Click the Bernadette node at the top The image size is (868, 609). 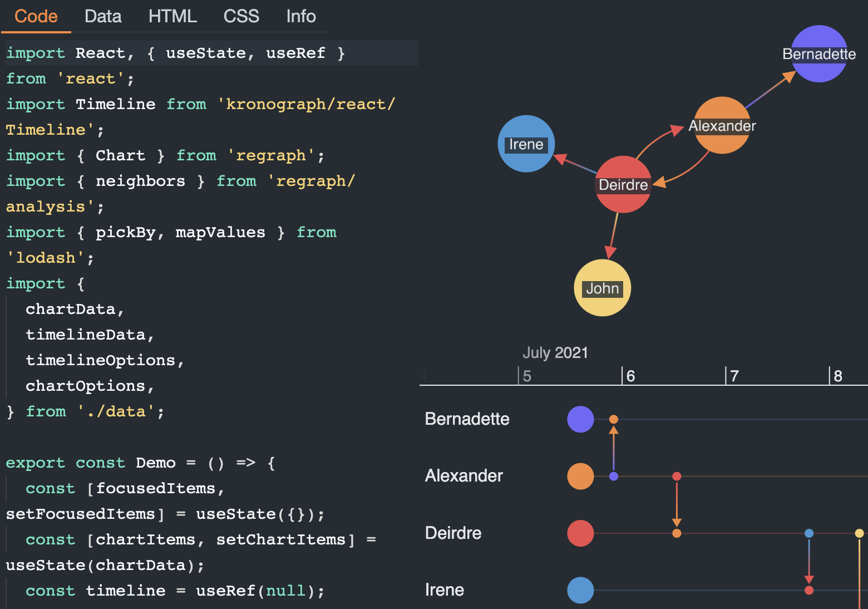click(x=818, y=54)
